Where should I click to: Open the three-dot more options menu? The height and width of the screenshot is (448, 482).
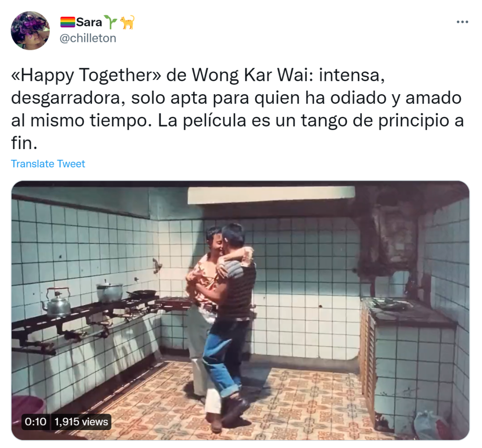point(462,22)
